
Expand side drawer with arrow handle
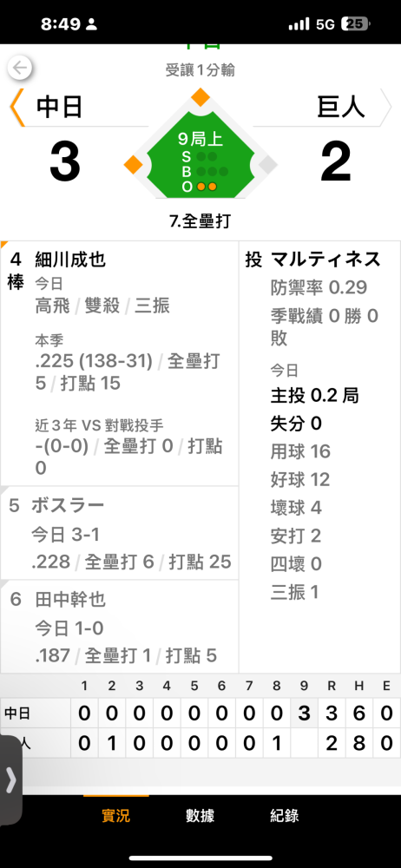click(x=10, y=780)
